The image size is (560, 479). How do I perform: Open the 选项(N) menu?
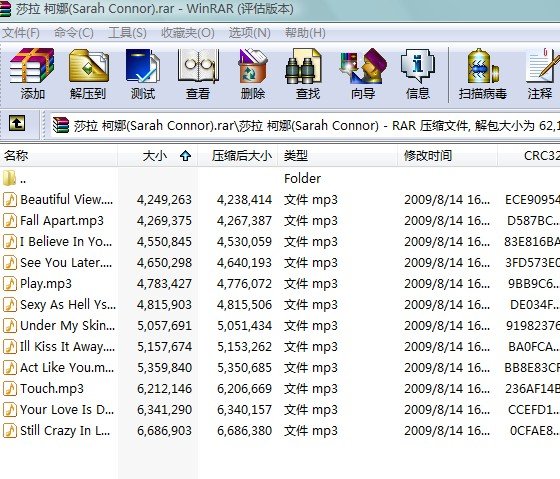click(x=249, y=33)
